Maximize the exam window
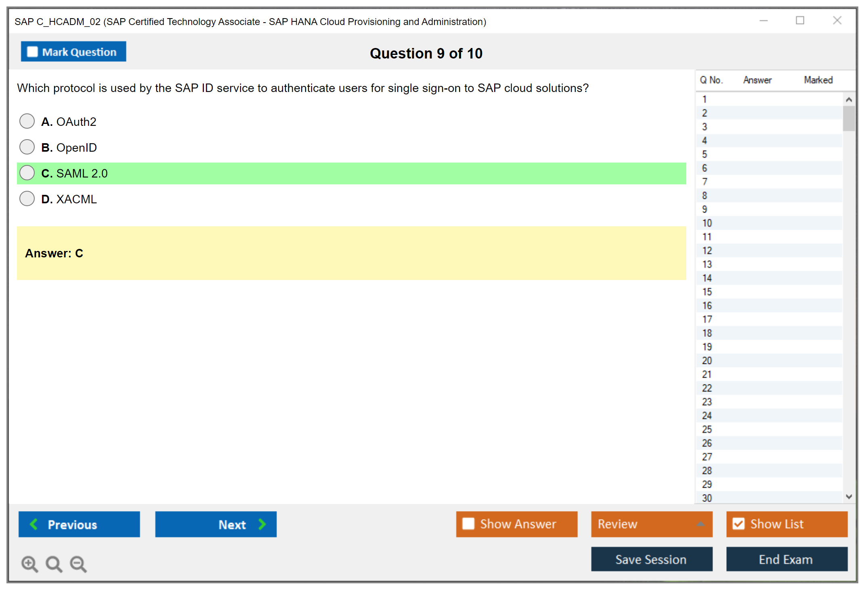The height and width of the screenshot is (593, 868). (x=800, y=21)
